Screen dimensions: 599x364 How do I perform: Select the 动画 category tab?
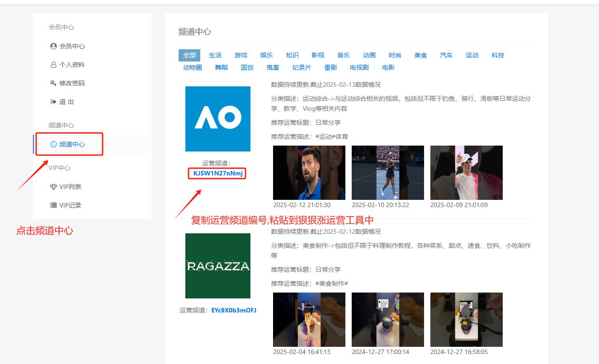point(369,55)
